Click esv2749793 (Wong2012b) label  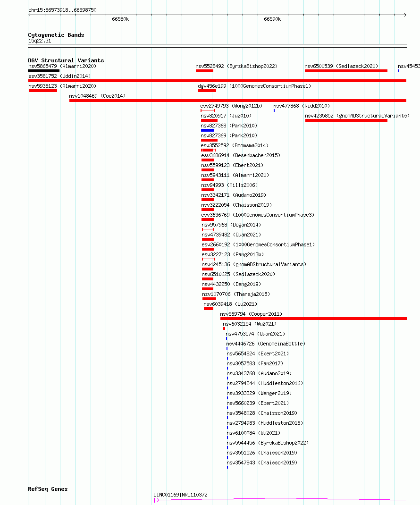click(231, 106)
